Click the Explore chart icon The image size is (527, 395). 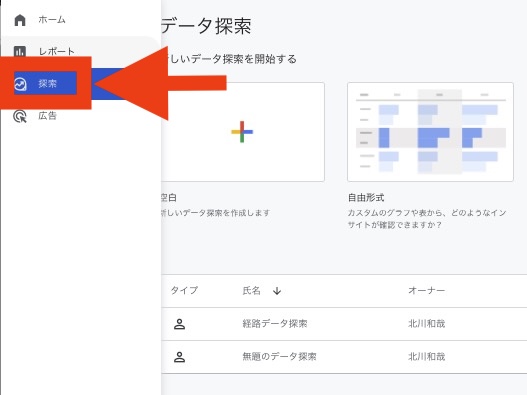pyautogui.click(x=21, y=84)
